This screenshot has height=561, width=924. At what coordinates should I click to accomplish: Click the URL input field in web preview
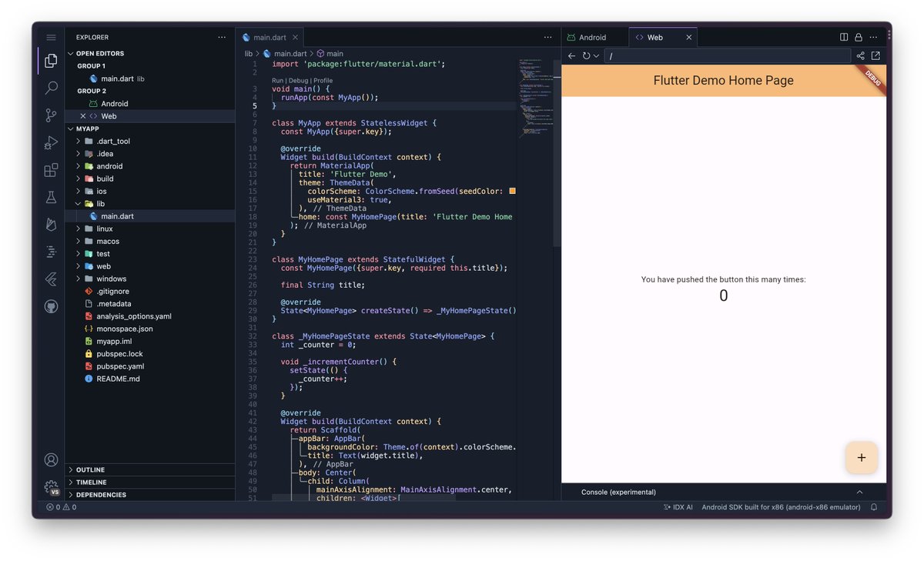coord(728,55)
